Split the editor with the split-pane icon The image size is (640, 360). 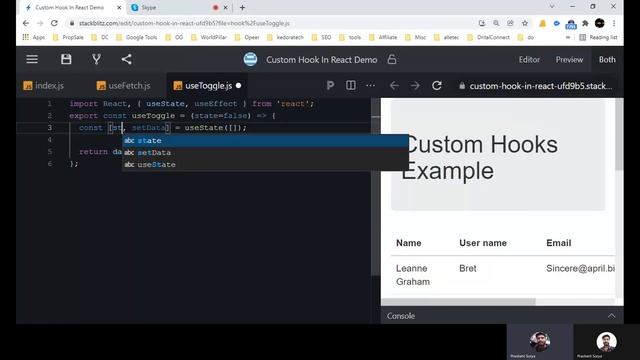(x=351, y=86)
